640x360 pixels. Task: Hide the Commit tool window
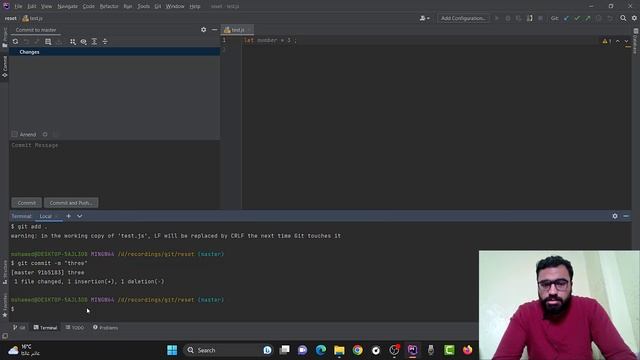point(214,29)
